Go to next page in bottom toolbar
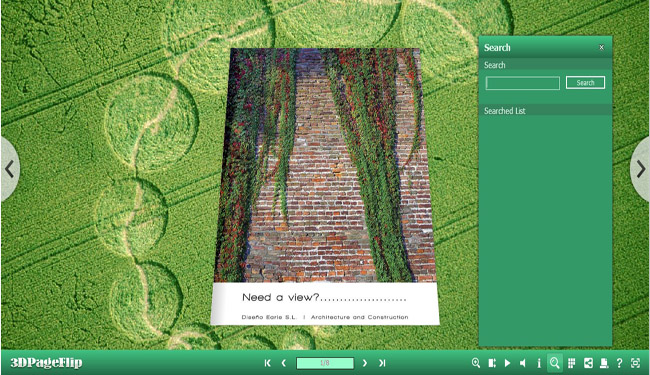Viewport: 650px width, 375px height. click(365, 363)
